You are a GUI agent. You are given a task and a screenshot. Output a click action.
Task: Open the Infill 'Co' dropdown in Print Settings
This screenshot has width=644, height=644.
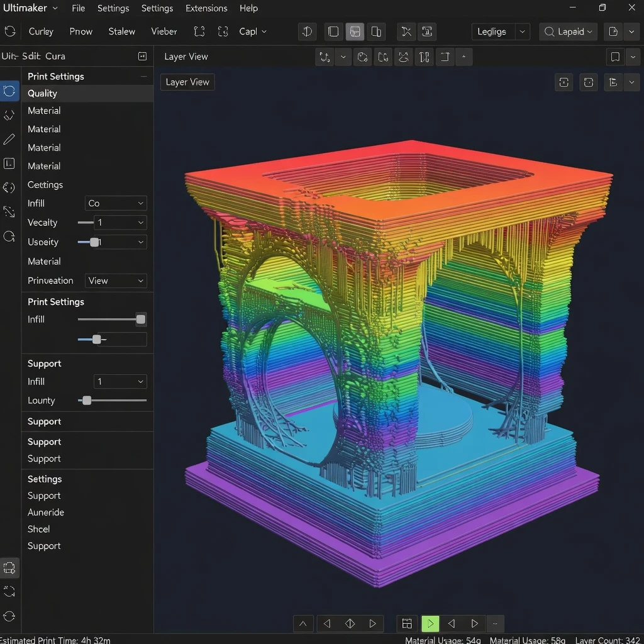116,203
